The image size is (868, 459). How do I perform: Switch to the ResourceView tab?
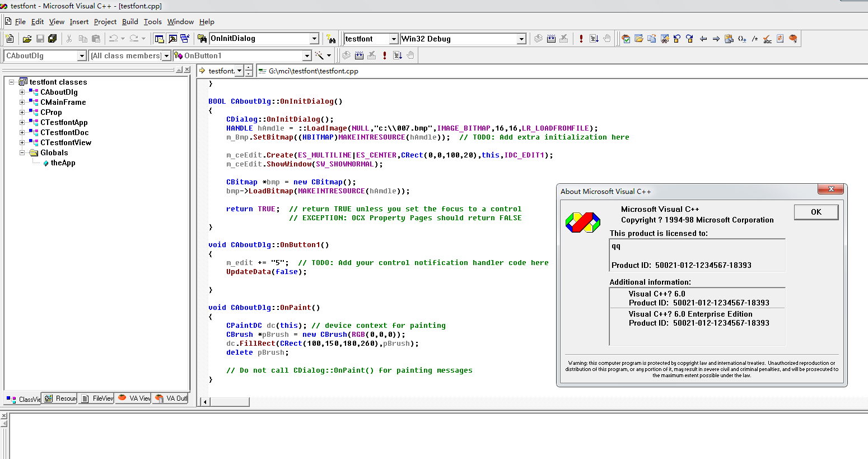coord(60,398)
